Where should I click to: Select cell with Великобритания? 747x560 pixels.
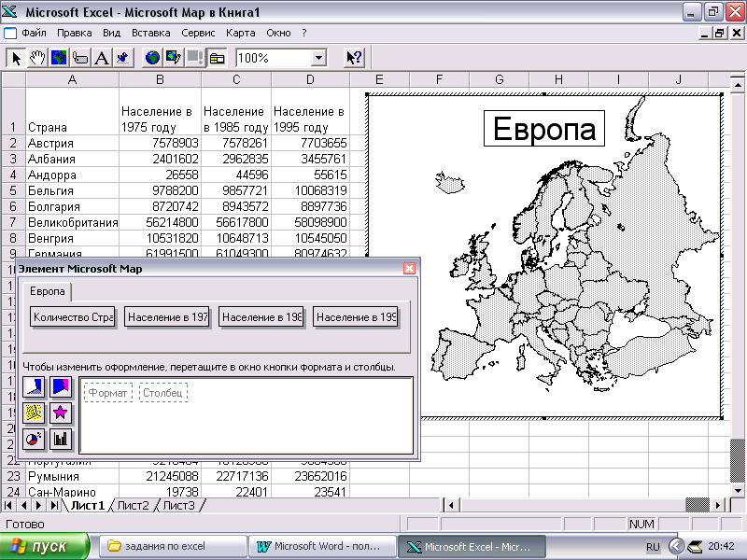[72, 222]
